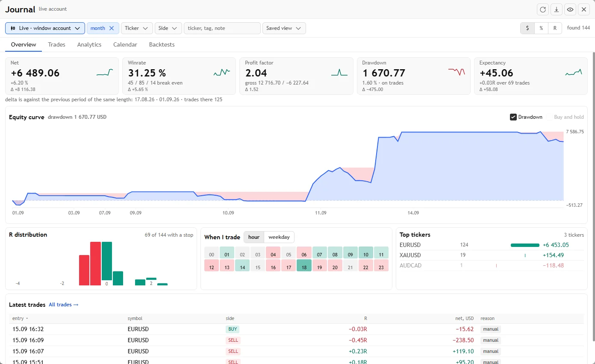The width and height of the screenshot is (595, 364).
Task: Click the BUY tag in latest trades
Action: pos(233,329)
